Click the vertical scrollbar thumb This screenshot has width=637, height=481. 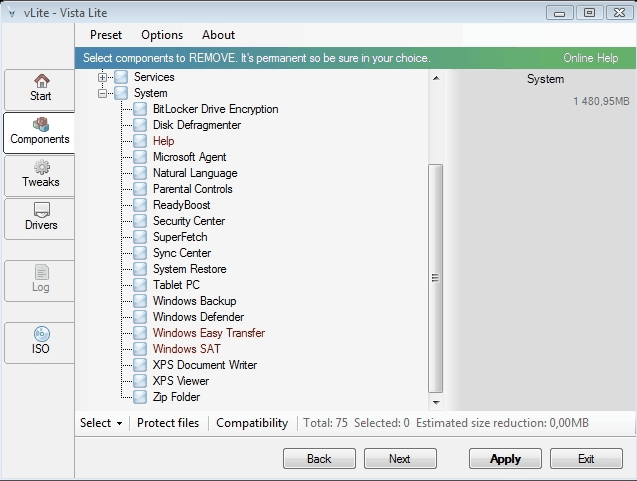tap(436, 278)
